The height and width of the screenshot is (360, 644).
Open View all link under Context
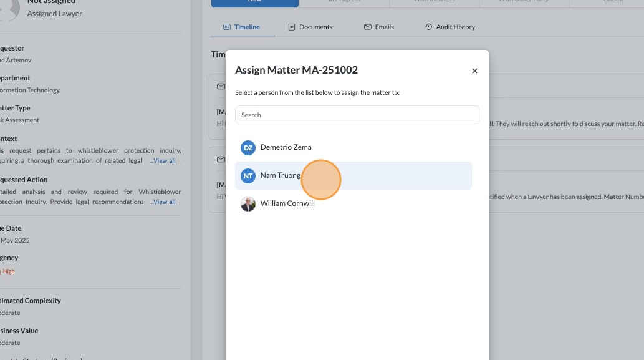(x=163, y=160)
